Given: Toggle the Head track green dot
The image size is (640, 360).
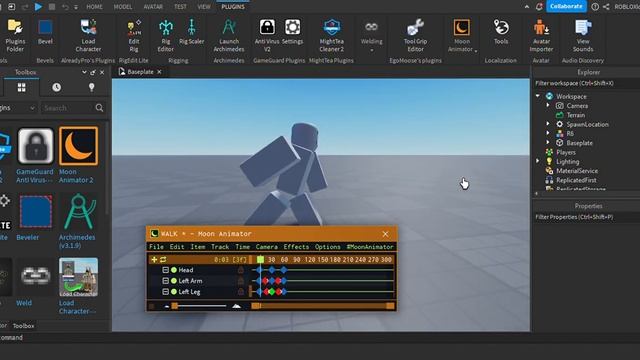Looking at the screenshot, I should pyautogui.click(x=174, y=270).
